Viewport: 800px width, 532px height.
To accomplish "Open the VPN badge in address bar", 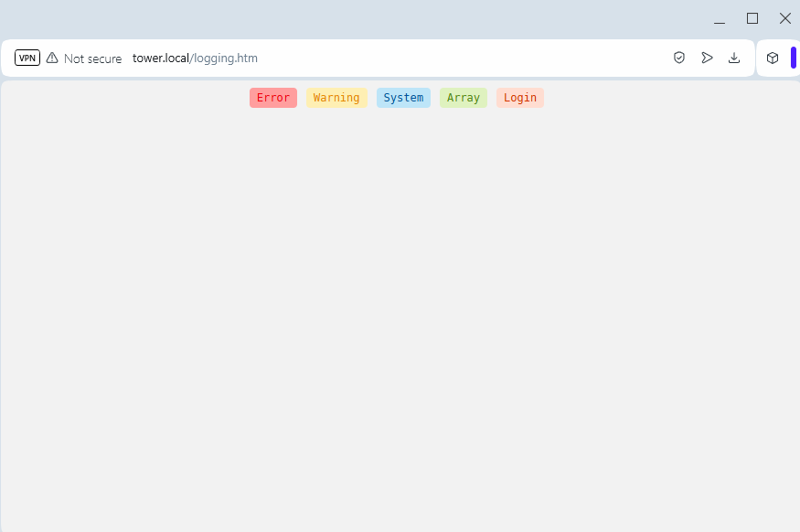I will click(x=27, y=58).
